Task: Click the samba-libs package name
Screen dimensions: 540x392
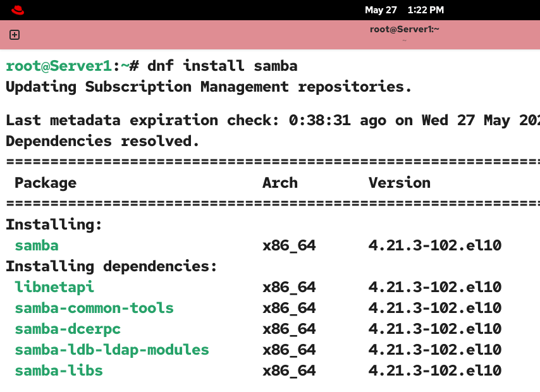Action: (x=59, y=371)
